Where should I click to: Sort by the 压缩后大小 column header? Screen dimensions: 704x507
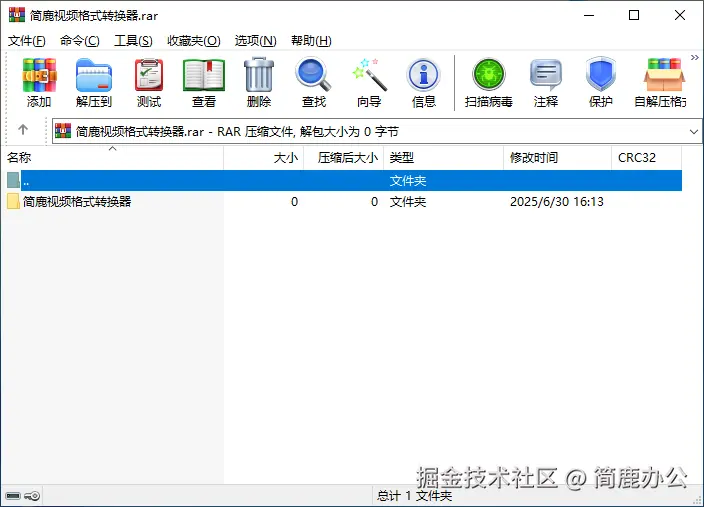point(343,158)
